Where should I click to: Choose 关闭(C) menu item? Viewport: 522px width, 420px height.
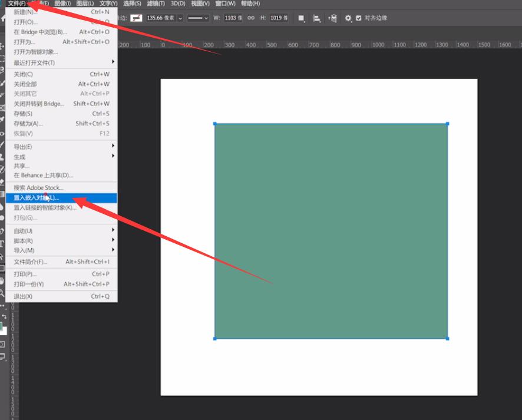coord(62,74)
